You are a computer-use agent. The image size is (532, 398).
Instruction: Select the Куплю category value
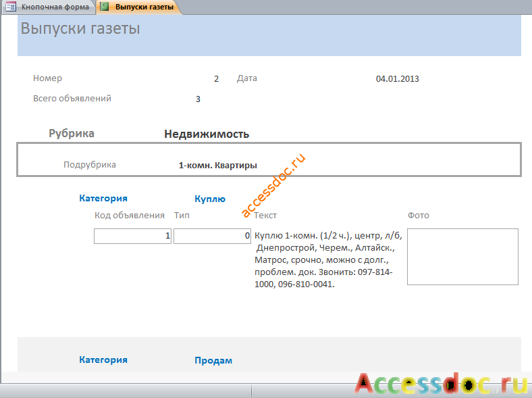(210, 199)
